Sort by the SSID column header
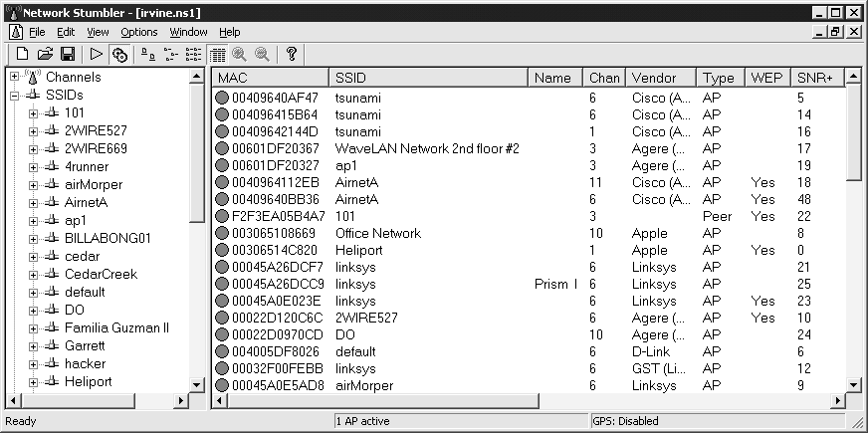This screenshot has width=868, height=433. pyautogui.click(x=428, y=78)
